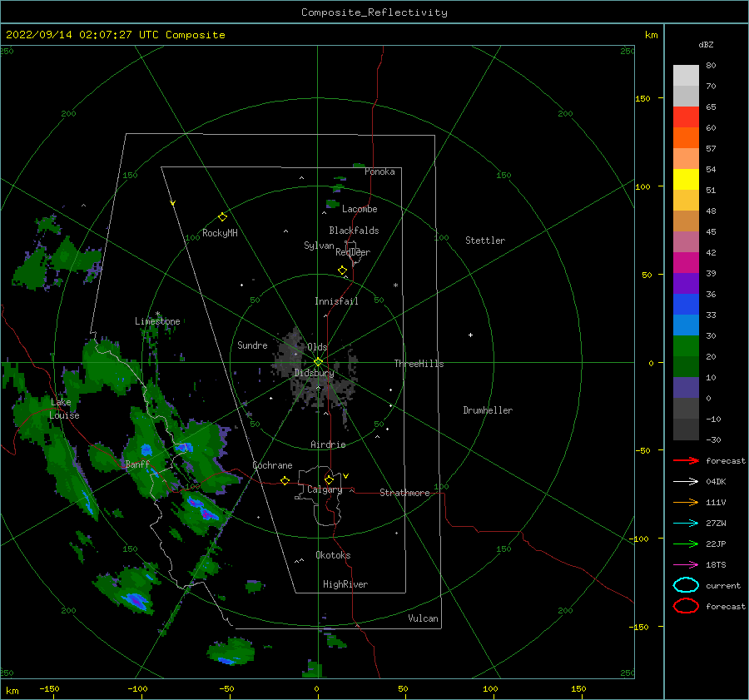Click the cyan current ellipse legend icon
Viewport: 749px width, 700px height.
coord(686,585)
